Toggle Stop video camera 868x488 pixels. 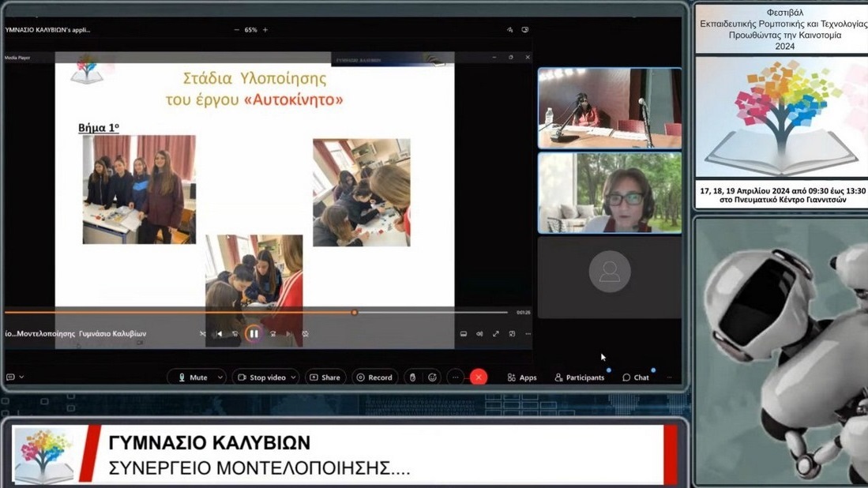[x=262, y=377]
